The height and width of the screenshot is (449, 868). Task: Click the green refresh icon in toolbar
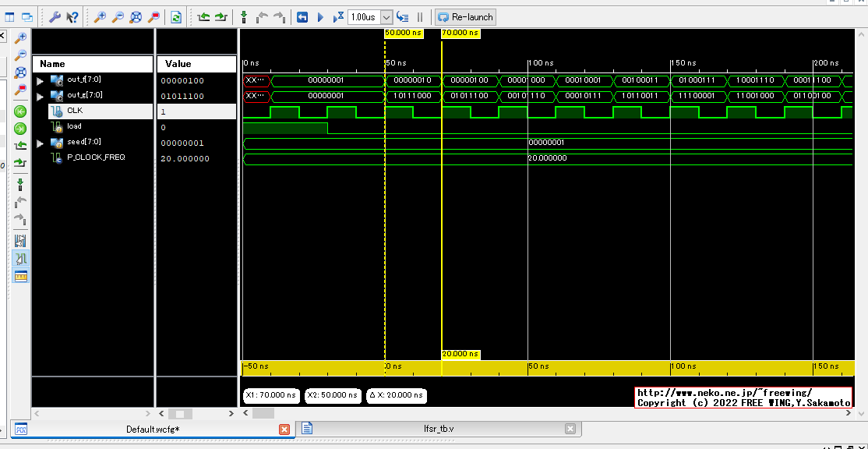[176, 17]
